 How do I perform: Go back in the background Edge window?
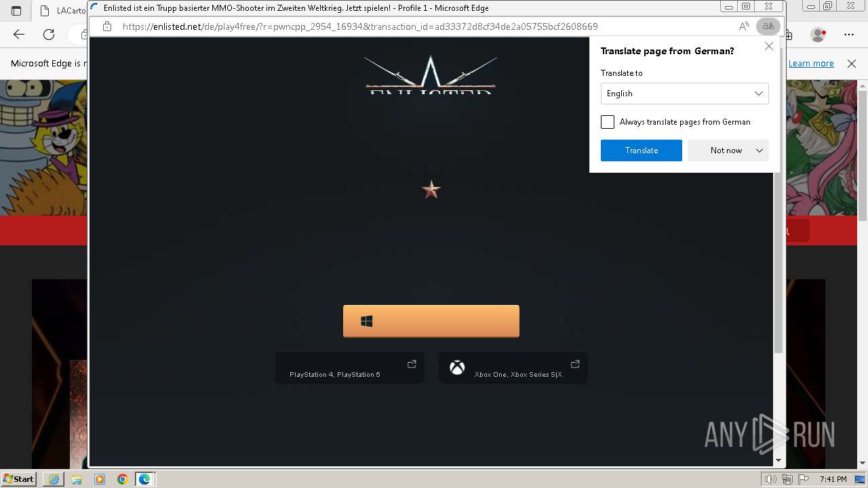(19, 34)
